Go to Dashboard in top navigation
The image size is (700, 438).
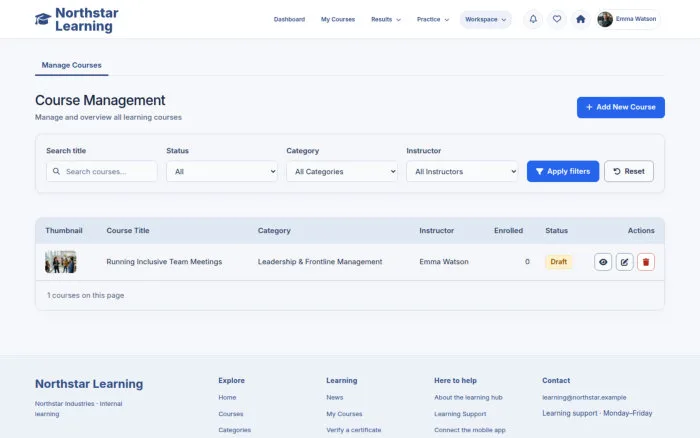pyautogui.click(x=289, y=19)
